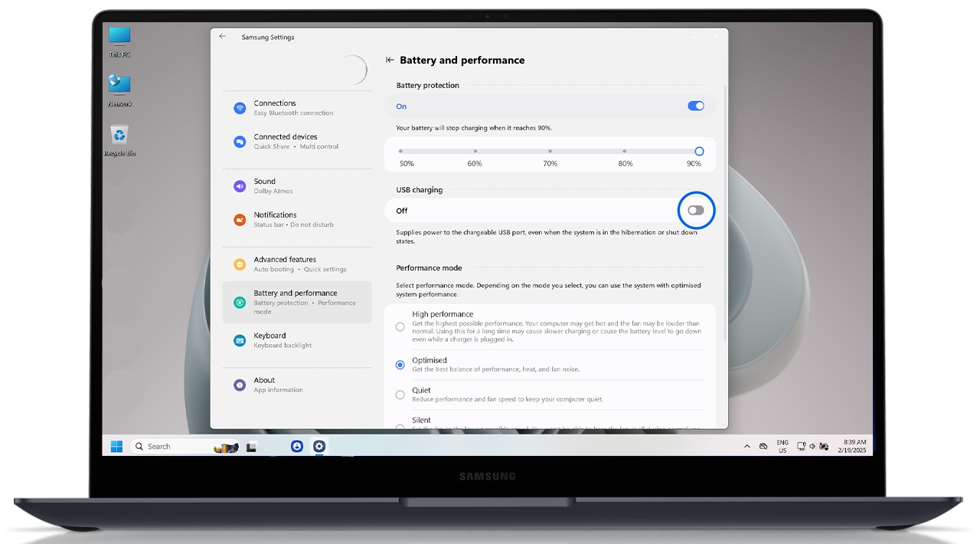Select High performance mode
The image size is (980, 544).
click(400, 326)
